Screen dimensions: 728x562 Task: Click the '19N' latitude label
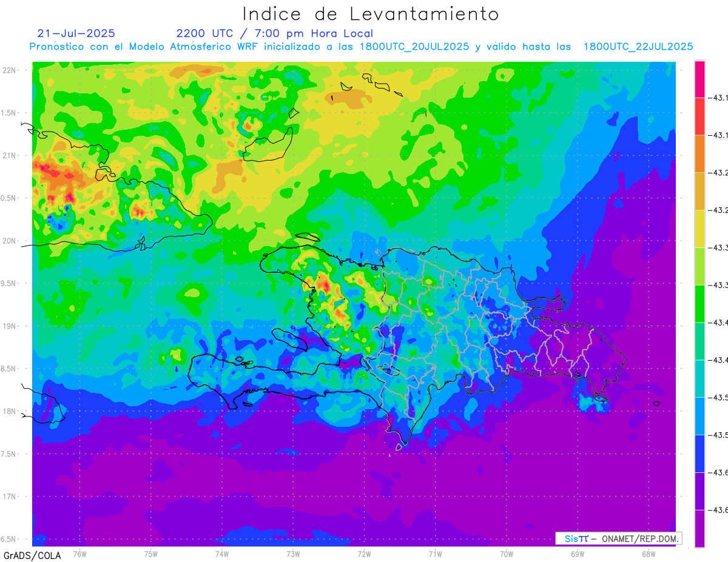coord(8,326)
